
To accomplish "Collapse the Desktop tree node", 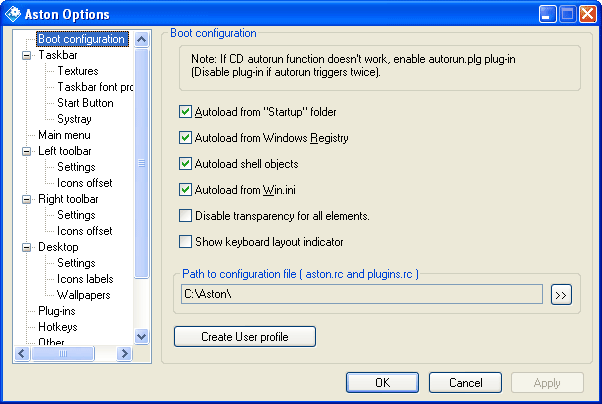I will pyautogui.click(x=26, y=247).
